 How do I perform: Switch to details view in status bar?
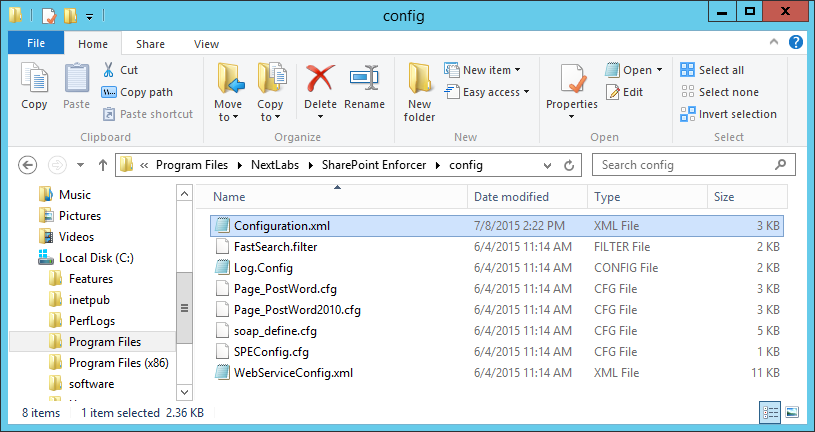click(771, 412)
